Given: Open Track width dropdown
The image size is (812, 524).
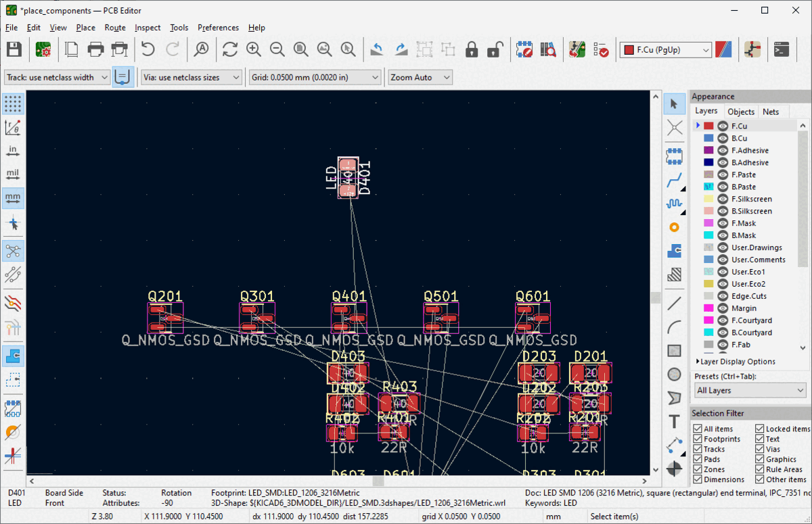Looking at the screenshot, I should tap(57, 77).
